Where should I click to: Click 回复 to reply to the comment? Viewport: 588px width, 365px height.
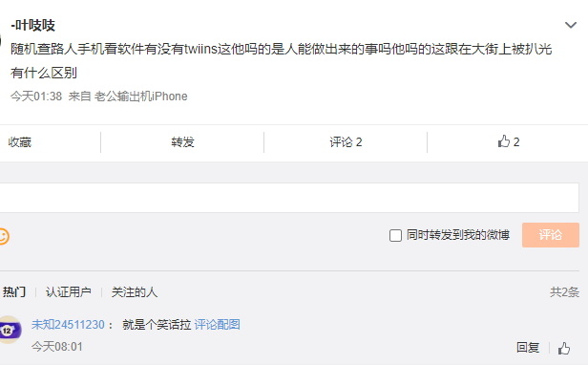528,348
